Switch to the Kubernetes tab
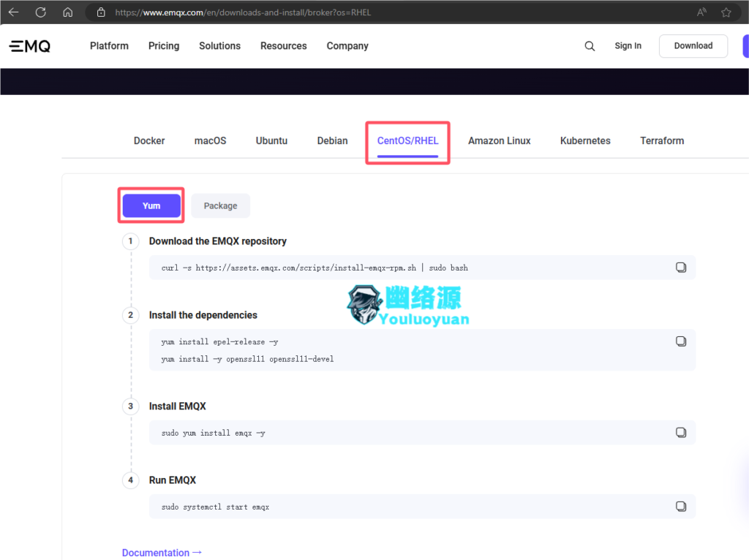 [585, 141]
